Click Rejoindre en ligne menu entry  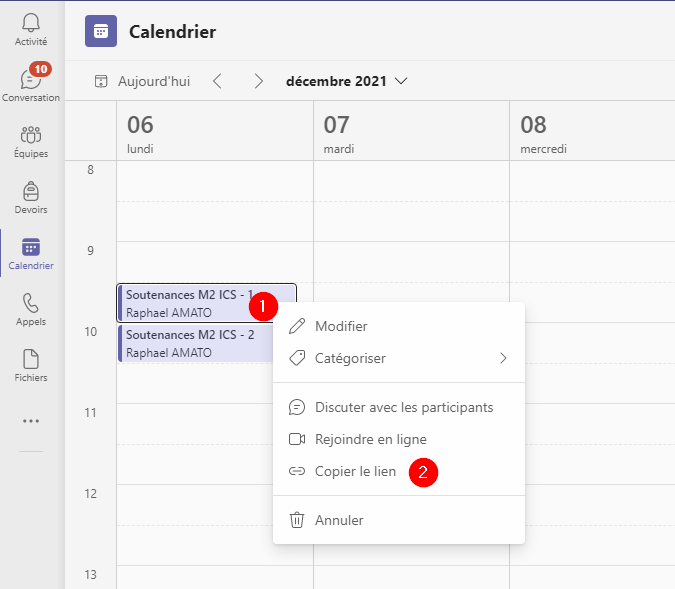click(x=370, y=439)
